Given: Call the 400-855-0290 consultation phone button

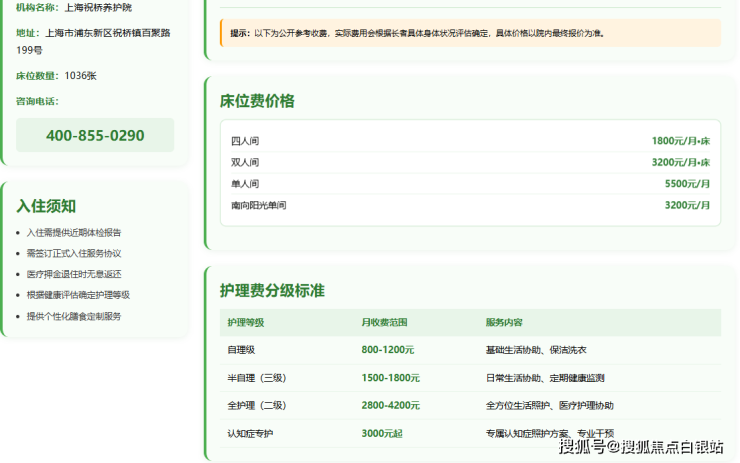Looking at the screenshot, I should tap(95, 135).
